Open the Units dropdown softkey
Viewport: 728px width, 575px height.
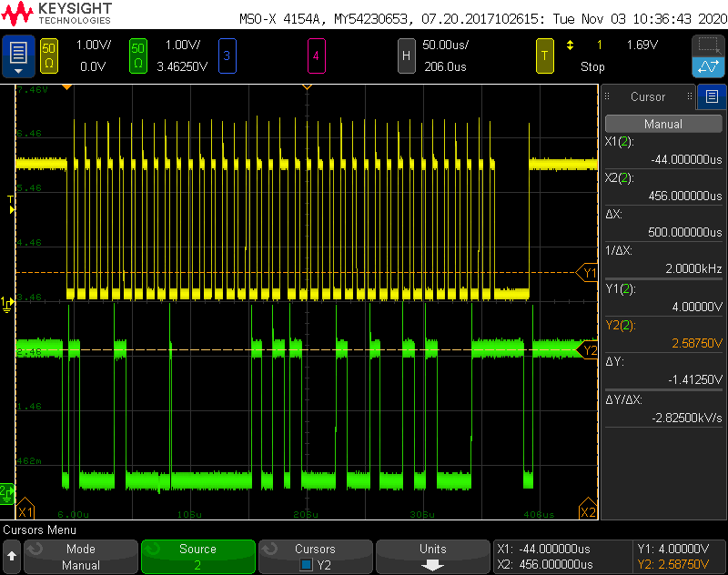433,557
